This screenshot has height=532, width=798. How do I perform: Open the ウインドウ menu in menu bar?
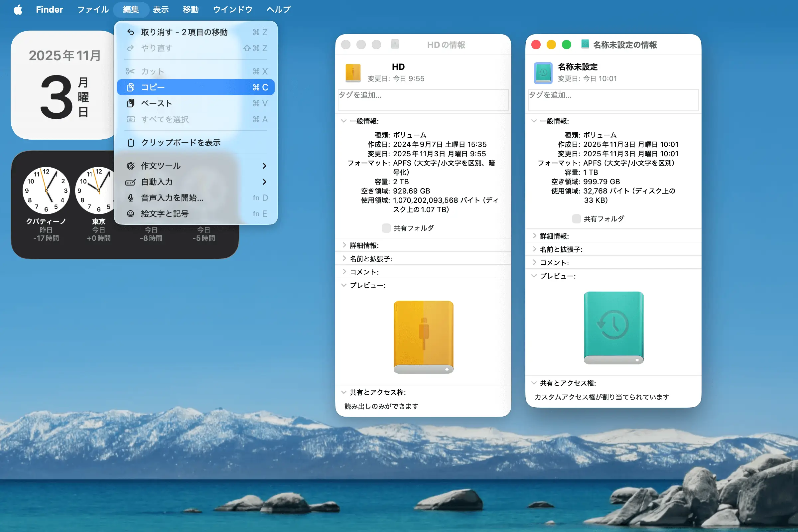point(232,10)
